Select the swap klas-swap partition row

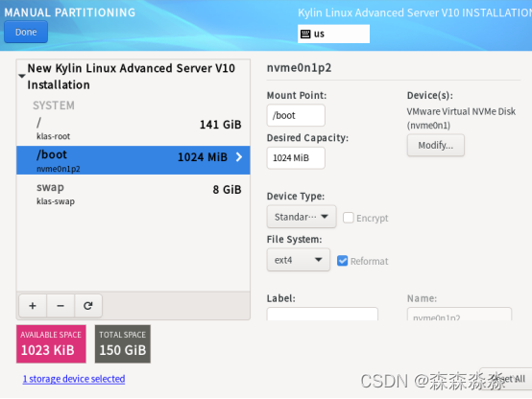click(x=133, y=194)
